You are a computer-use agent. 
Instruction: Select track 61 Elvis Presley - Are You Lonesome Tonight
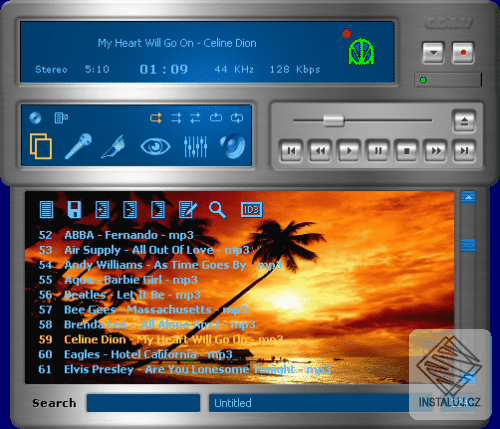point(184,369)
